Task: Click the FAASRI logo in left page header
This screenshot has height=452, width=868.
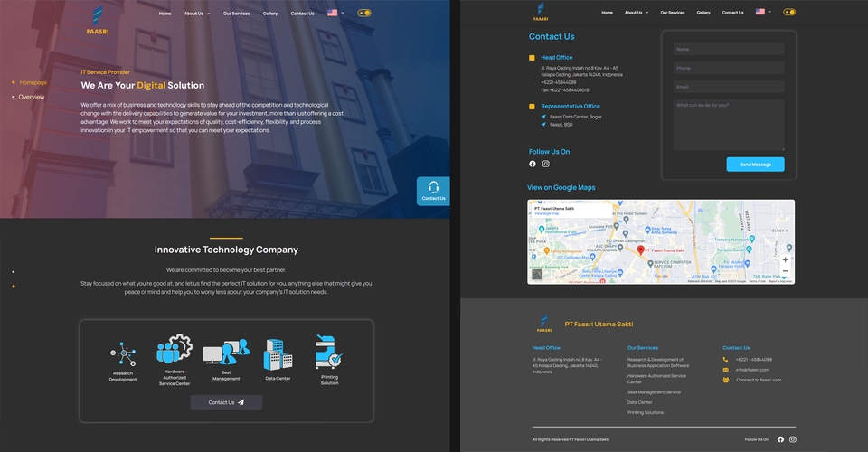Action: [98, 21]
